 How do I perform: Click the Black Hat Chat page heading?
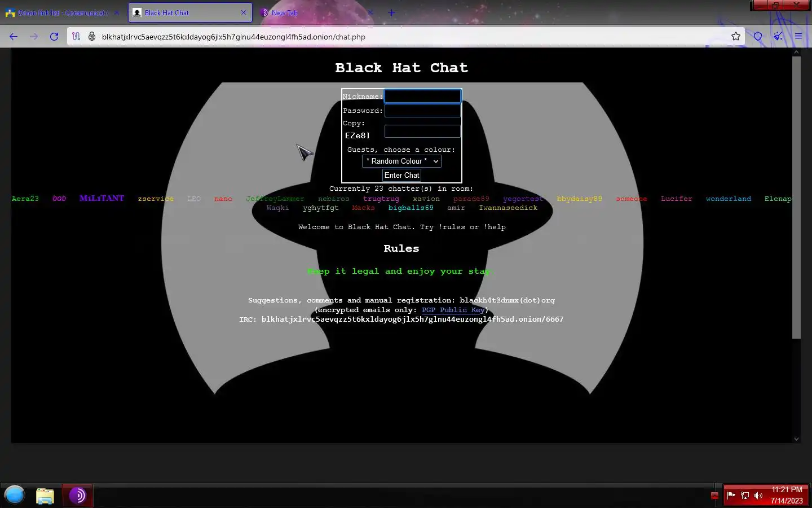(401, 68)
